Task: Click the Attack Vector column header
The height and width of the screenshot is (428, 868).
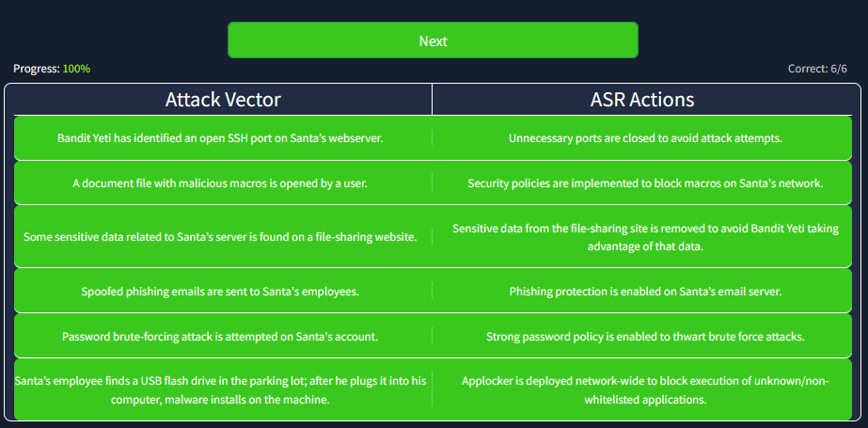Action: [x=223, y=100]
